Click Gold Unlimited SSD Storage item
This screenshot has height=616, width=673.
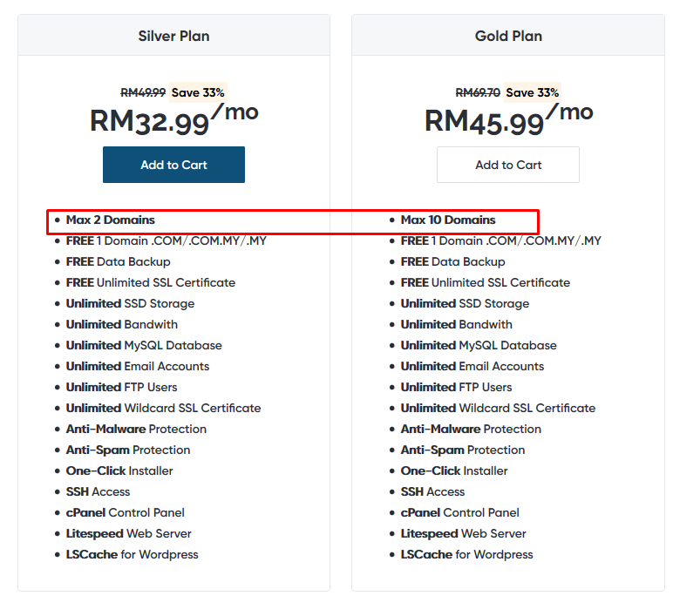pos(465,304)
